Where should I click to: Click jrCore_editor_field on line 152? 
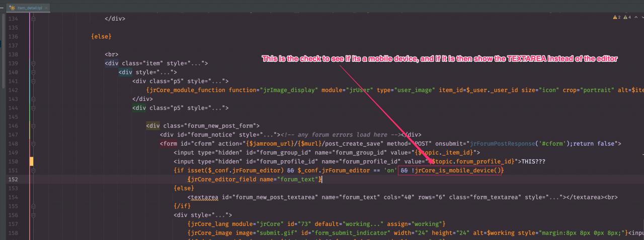pos(223,179)
